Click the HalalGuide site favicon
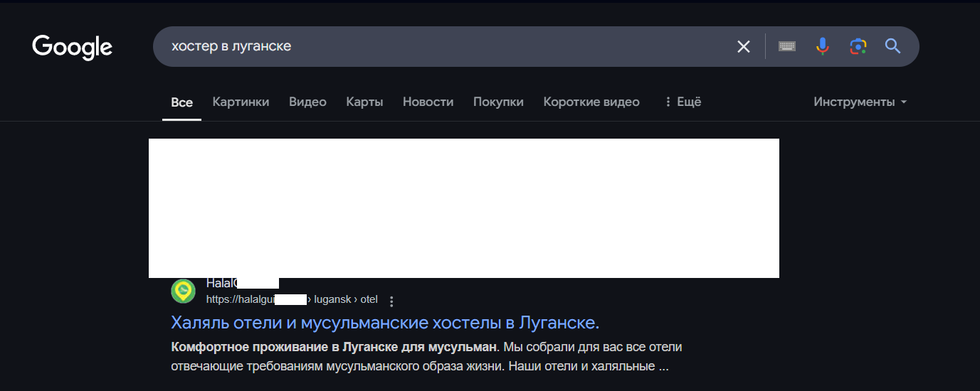 point(183,291)
